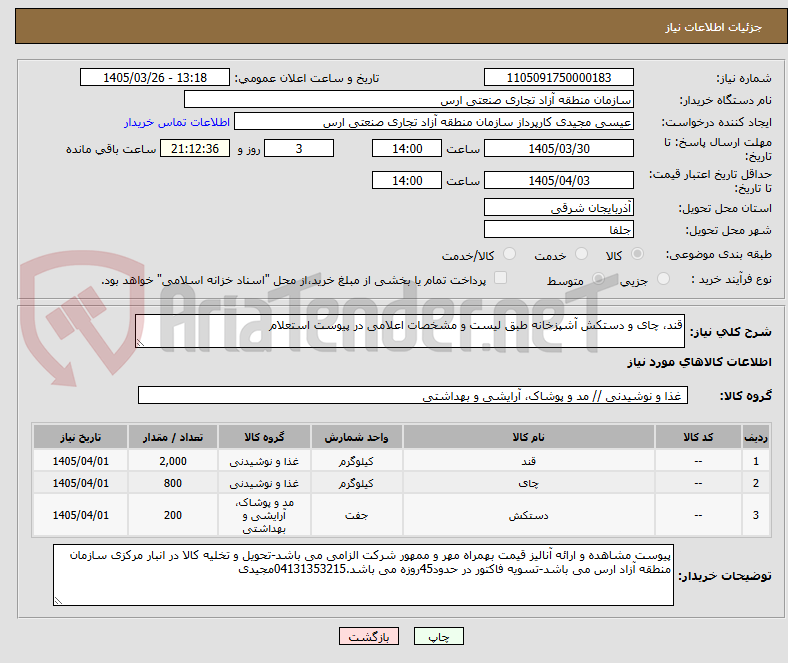Select the قند row in goods table
Screen dimensions: 788x663
401,460
